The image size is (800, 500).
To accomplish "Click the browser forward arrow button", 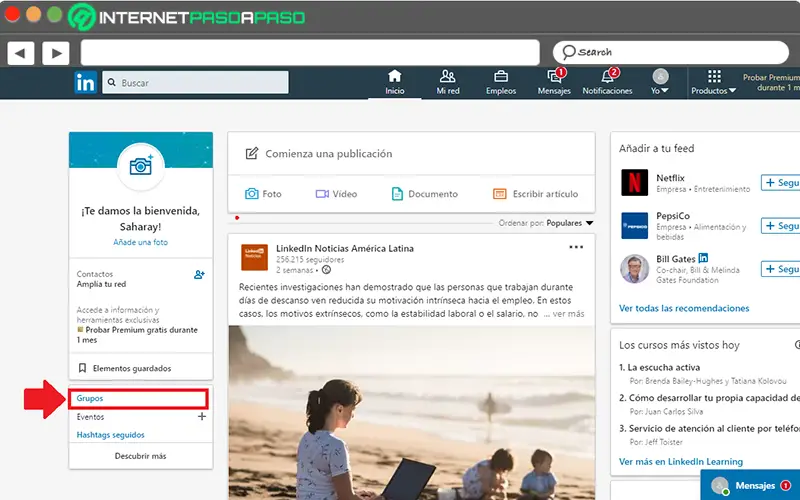I will [x=56, y=53].
